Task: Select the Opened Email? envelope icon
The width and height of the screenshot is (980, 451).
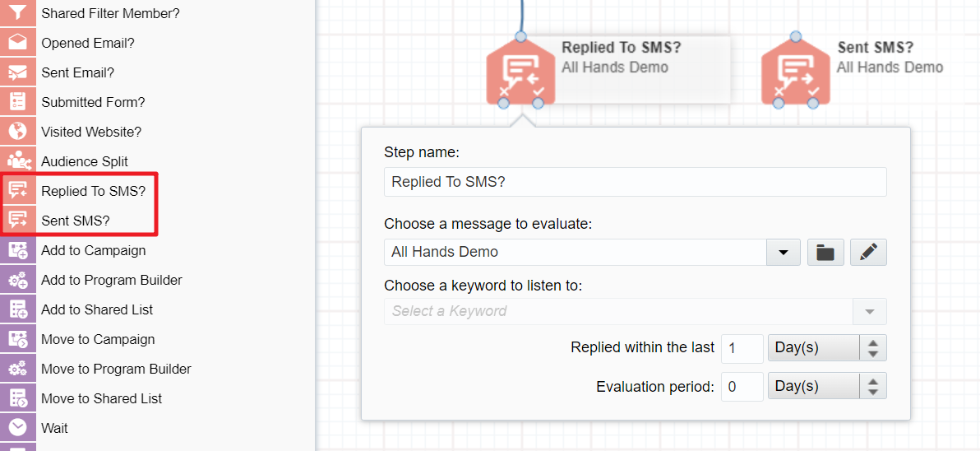Action: point(17,43)
